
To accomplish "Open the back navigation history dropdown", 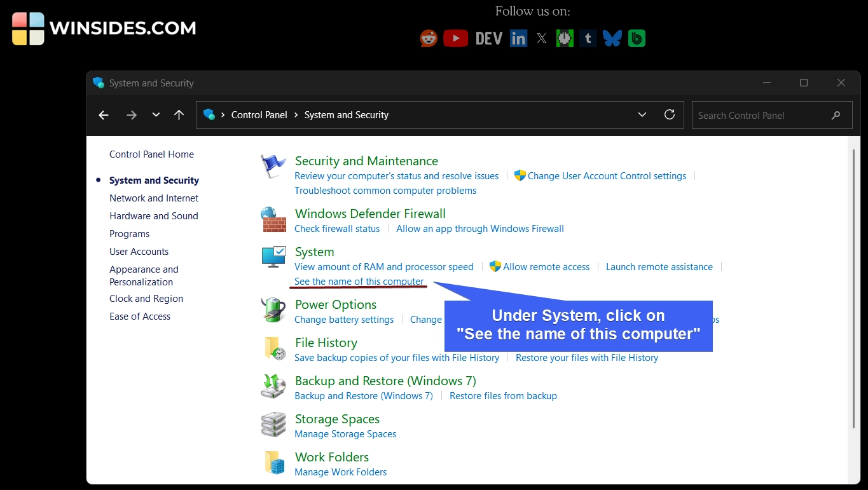I will 156,114.
